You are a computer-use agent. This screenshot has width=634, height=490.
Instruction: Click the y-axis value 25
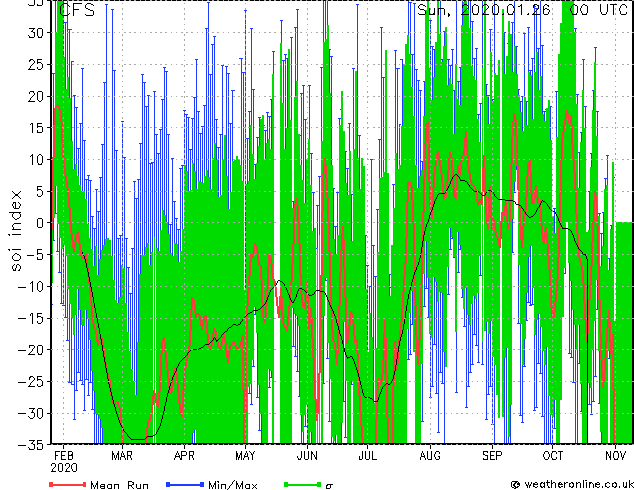tap(36, 64)
